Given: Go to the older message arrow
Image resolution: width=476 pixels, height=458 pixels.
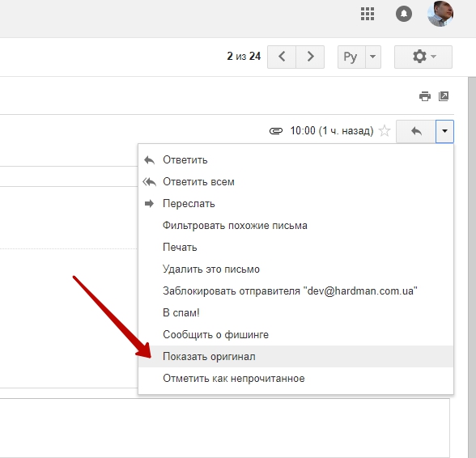Looking at the screenshot, I should click(x=310, y=57).
